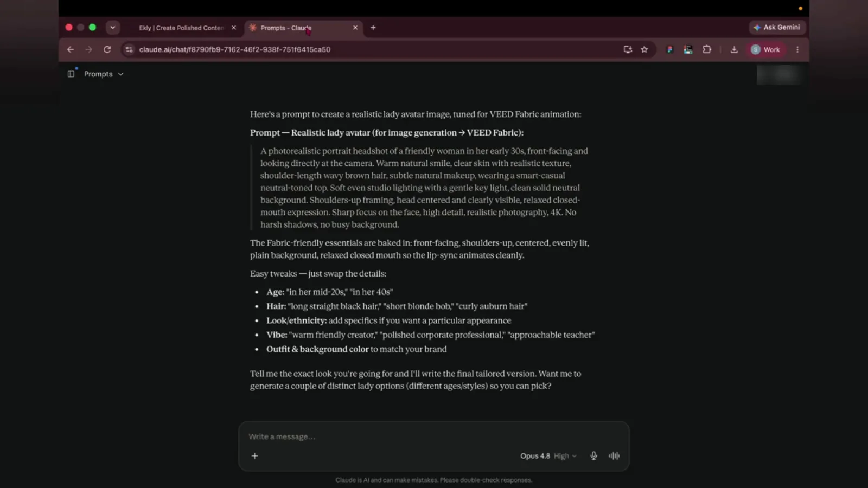Click the "Hair:" bullet item
Screen dimensions: 868x488
click(x=397, y=306)
